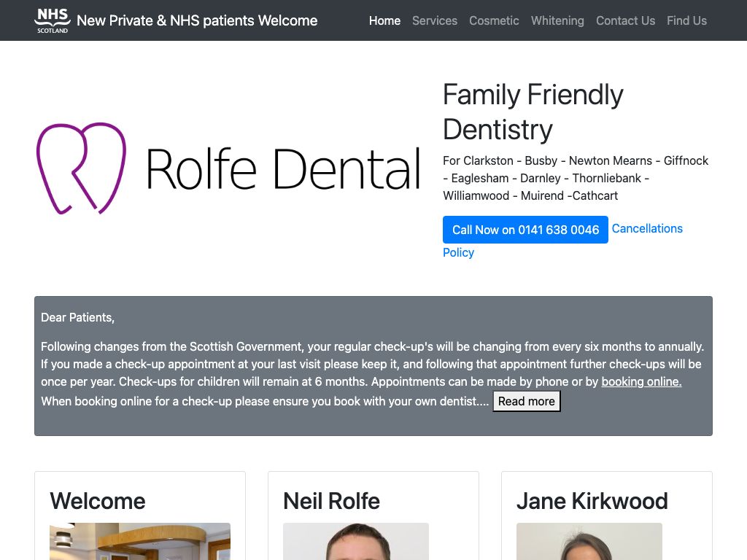The image size is (747, 560).
Task: Select Contact Us in navigation
Action: [625, 20]
